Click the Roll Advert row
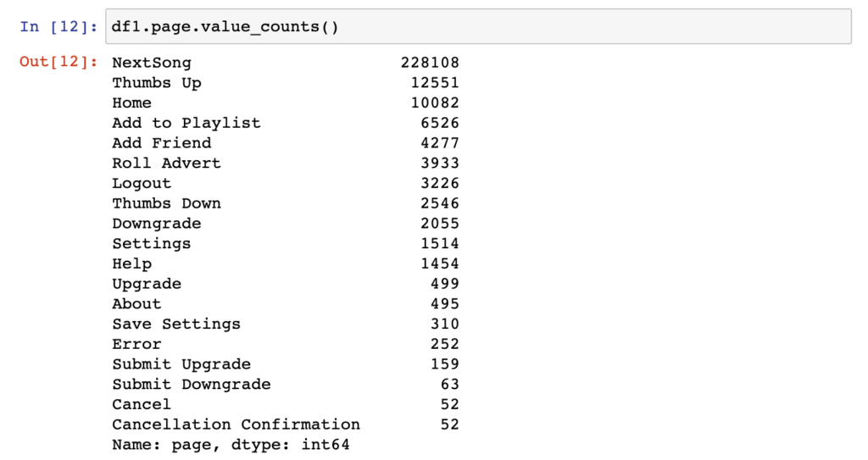This screenshot has height=460, width=868. pos(286,163)
